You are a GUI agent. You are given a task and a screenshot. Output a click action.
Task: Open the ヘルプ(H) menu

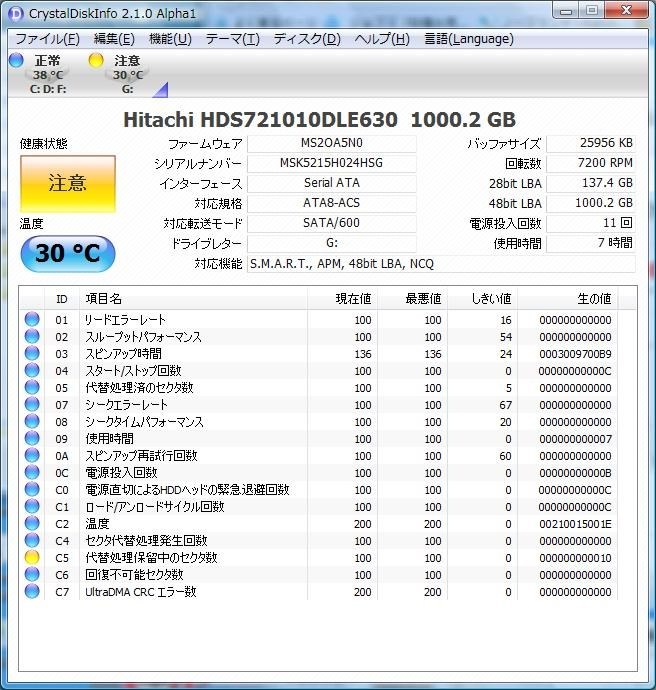point(382,39)
